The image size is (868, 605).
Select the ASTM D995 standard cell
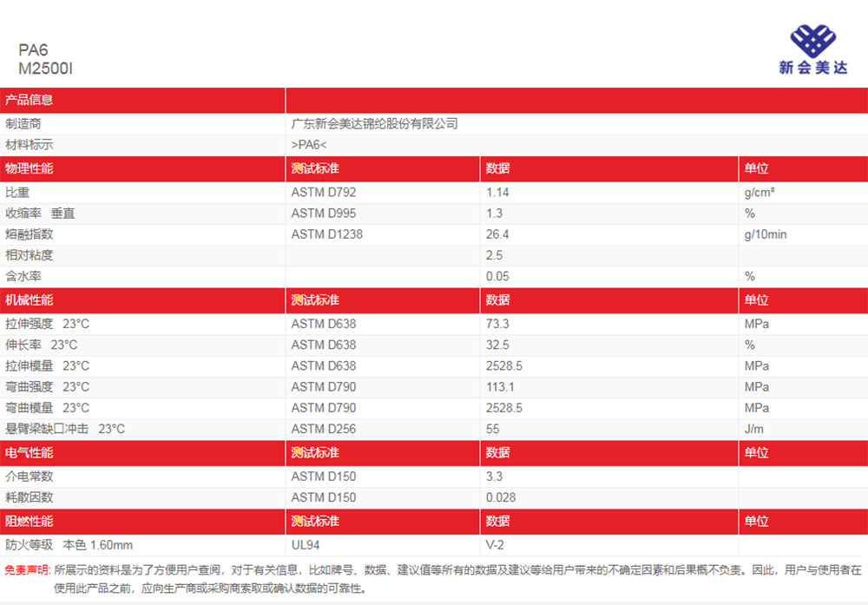click(x=324, y=214)
